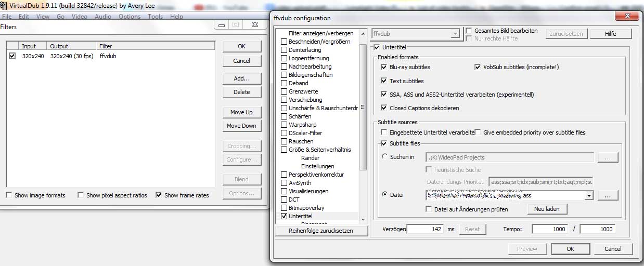Enable the Visualisierungen checkbox
The image size is (644, 266).
(x=284, y=191)
